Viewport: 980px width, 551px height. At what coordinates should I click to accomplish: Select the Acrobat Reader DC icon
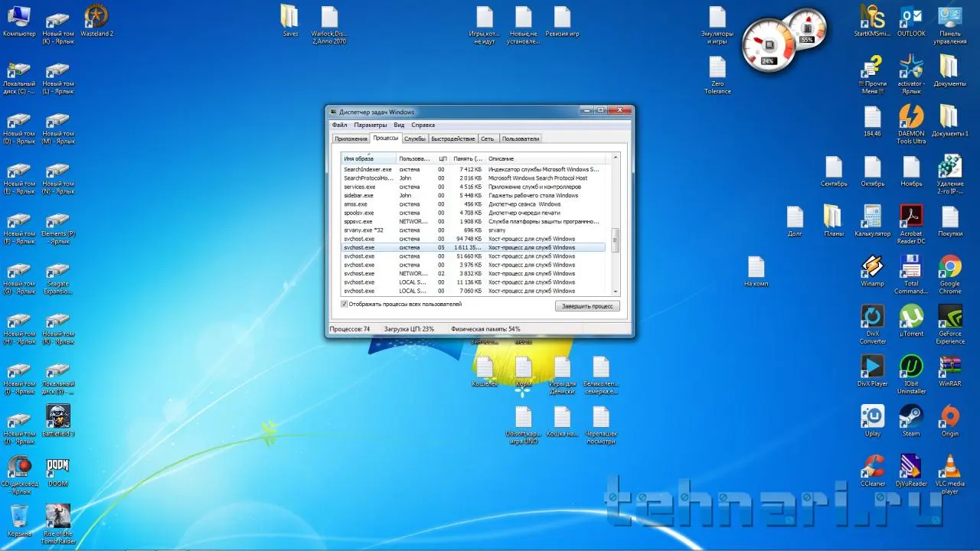(x=911, y=217)
